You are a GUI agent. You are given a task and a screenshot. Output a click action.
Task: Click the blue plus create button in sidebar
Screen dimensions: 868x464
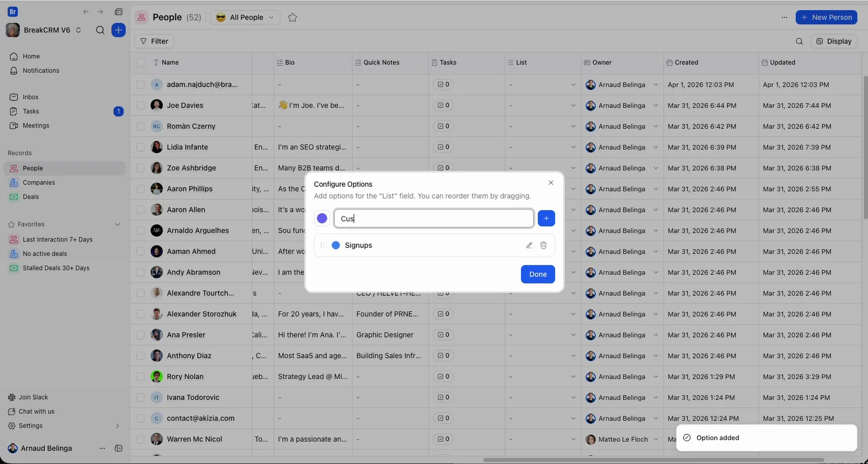pos(118,30)
